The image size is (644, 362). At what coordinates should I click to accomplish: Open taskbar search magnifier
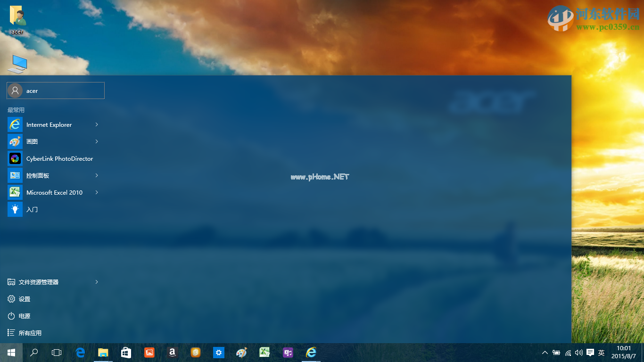pos(34,353)
